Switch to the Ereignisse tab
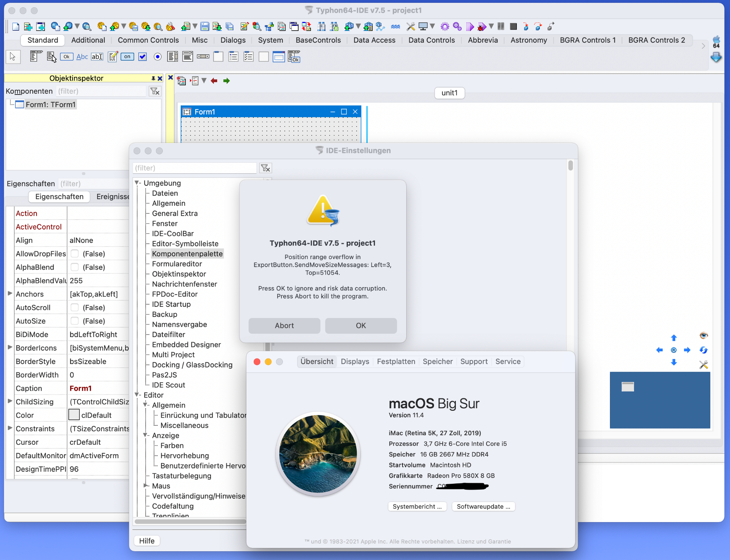Viewport: 730px width, 560px height. (113, 197)
